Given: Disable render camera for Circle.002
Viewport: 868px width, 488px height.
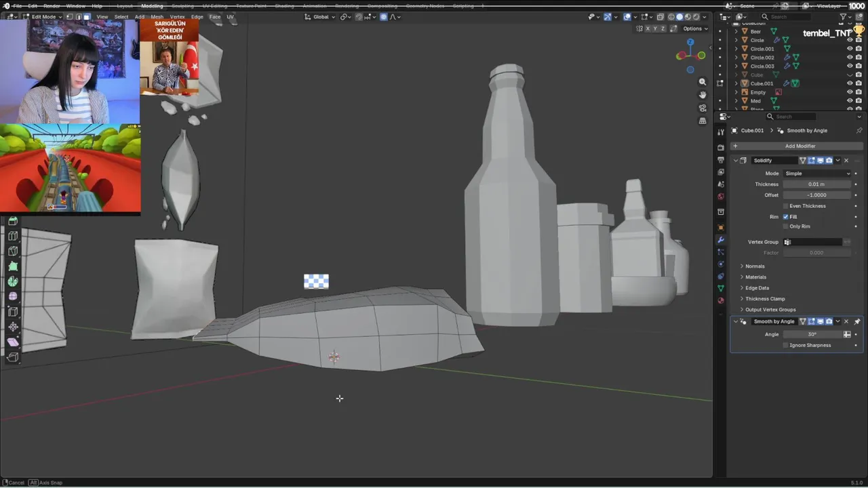Looking at the screenshot, I should [x=859, y=58].
